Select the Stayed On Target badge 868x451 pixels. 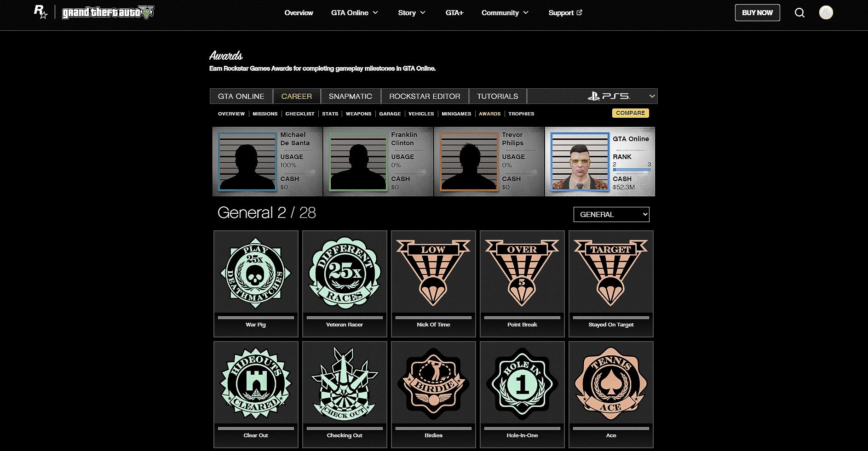[x=611, y=273]
